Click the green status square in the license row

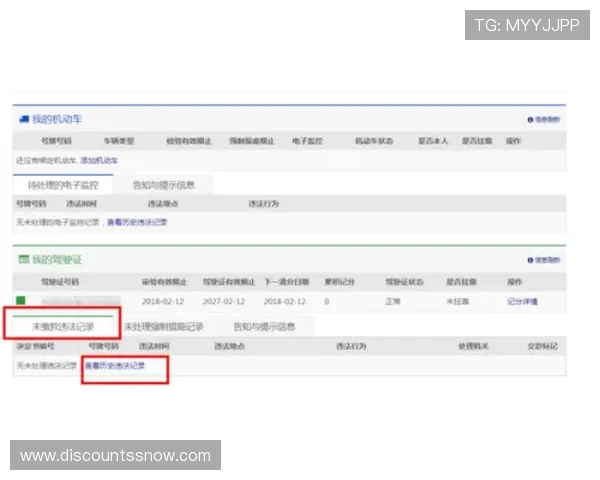(21, 300)
